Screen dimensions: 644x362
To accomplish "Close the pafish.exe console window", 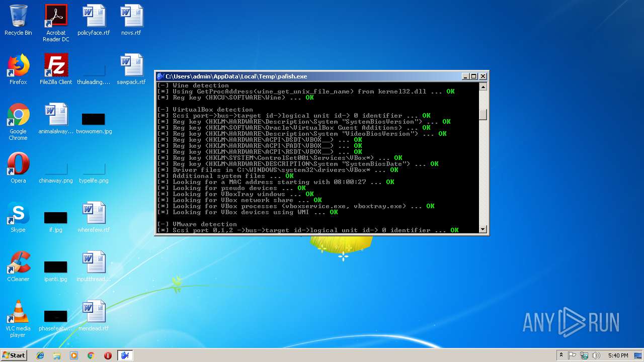I will [x=483, y=76].
